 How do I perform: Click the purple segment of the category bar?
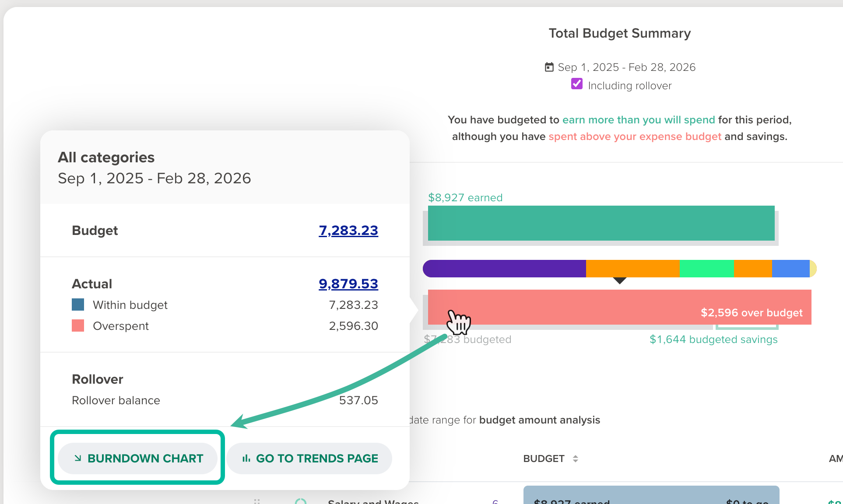point(503,269)
